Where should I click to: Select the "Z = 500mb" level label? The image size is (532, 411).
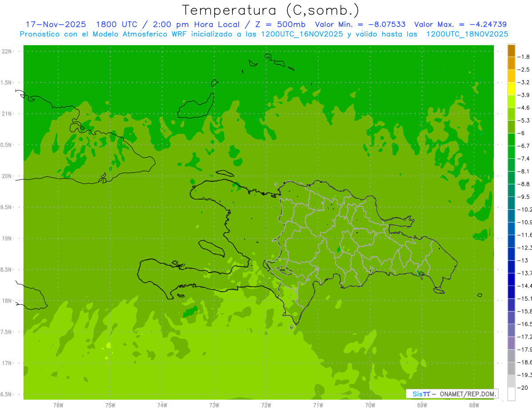coord(279,24)
